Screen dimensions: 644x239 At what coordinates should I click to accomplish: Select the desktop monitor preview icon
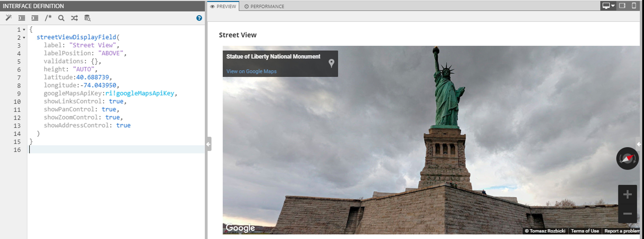tap(606, 6)
